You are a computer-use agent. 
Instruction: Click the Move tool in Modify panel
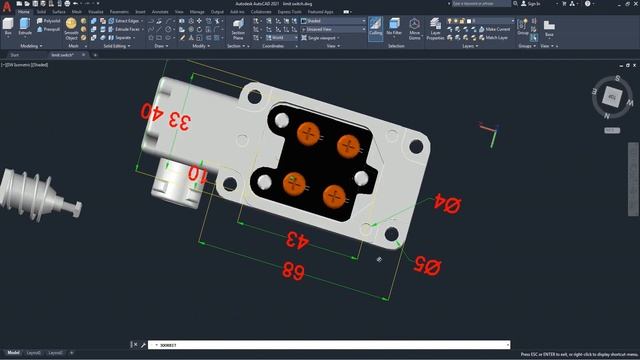click(199, 21)
